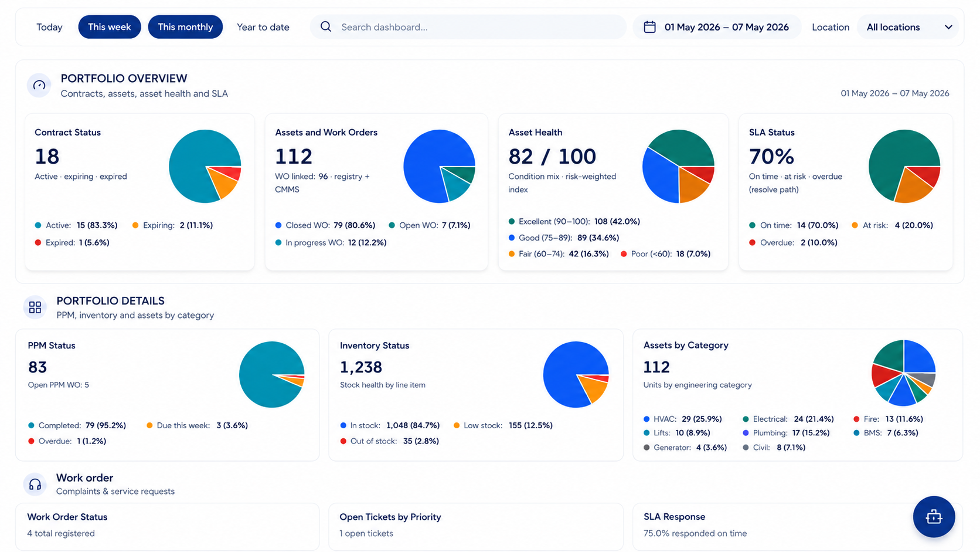Toggle the This monthly filter

pyautogui.click(x=185, y=27)
